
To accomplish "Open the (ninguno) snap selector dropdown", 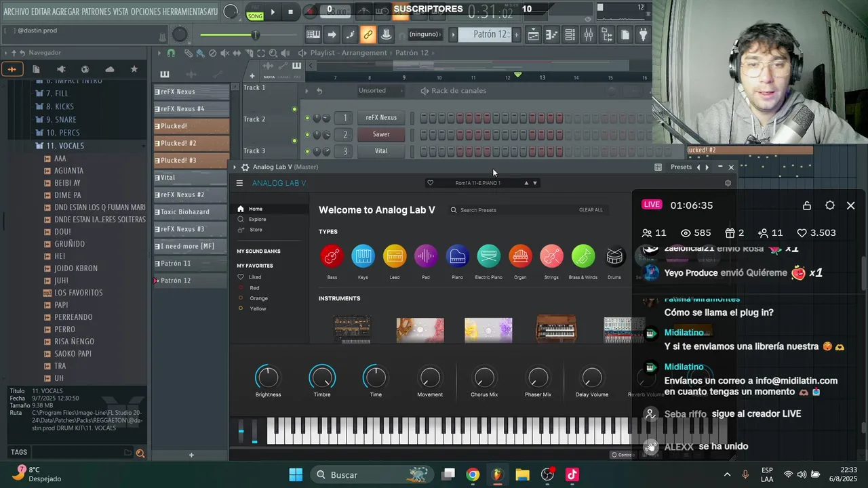I will pos(425,35).
